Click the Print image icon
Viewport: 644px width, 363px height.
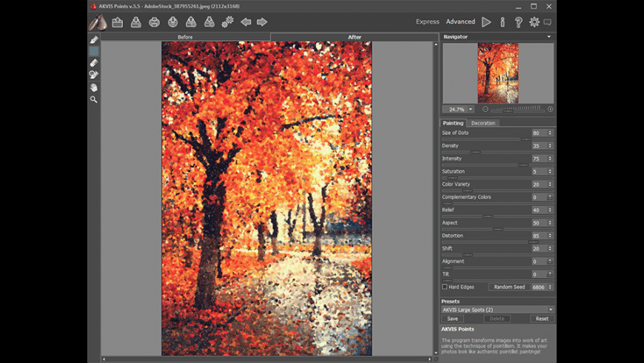pyautogui.click(x=154, y=21)
